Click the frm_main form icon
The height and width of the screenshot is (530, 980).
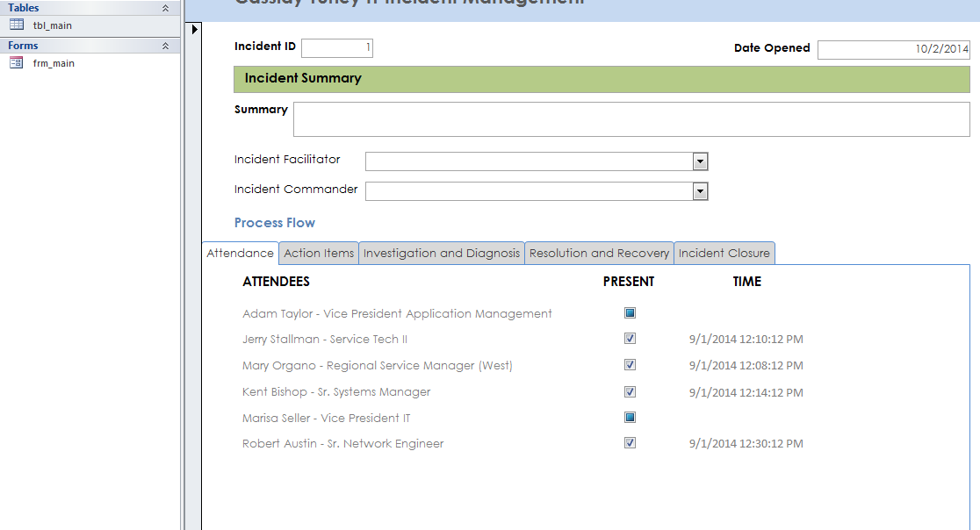coord(16,63)
